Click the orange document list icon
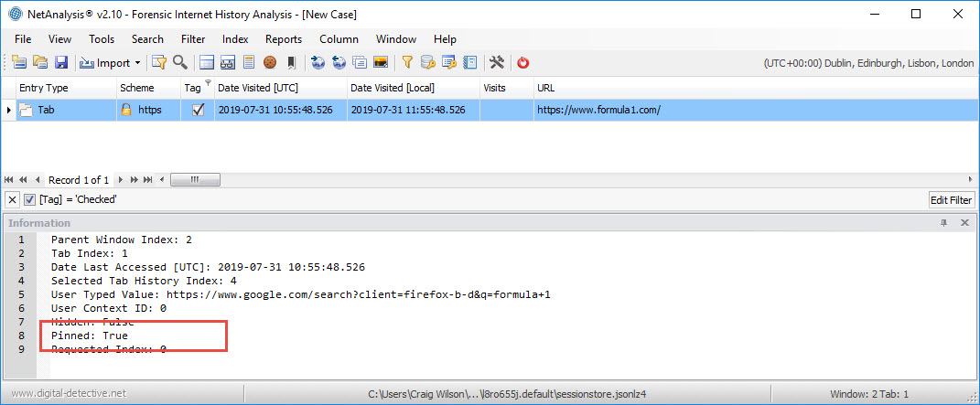The width and height of the screenshot is (980, 405). pos(249,62)
